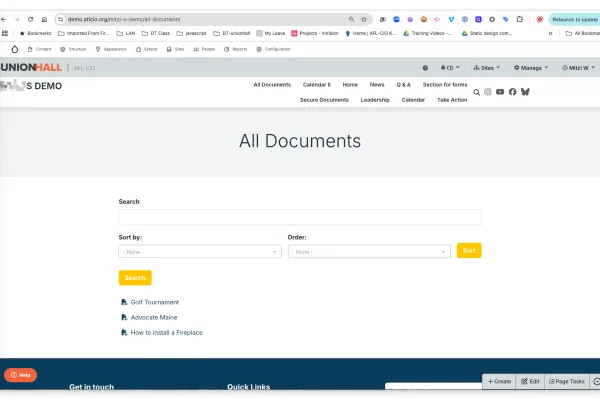
Task: Go to Leadership nav item
Action: pyautogui.click(x=375, y=100)
